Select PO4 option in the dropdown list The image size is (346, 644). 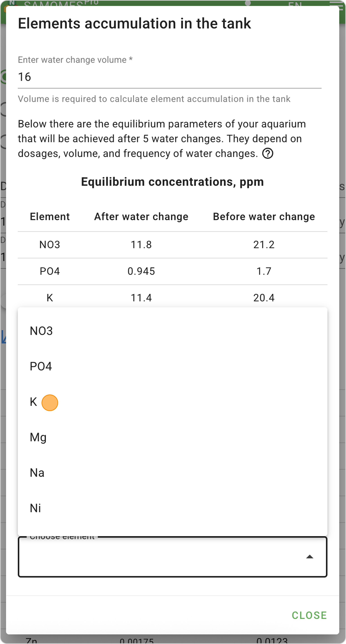point(41,367)
